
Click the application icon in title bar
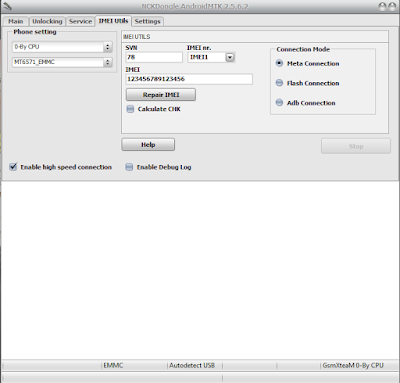tap(7, 6)
